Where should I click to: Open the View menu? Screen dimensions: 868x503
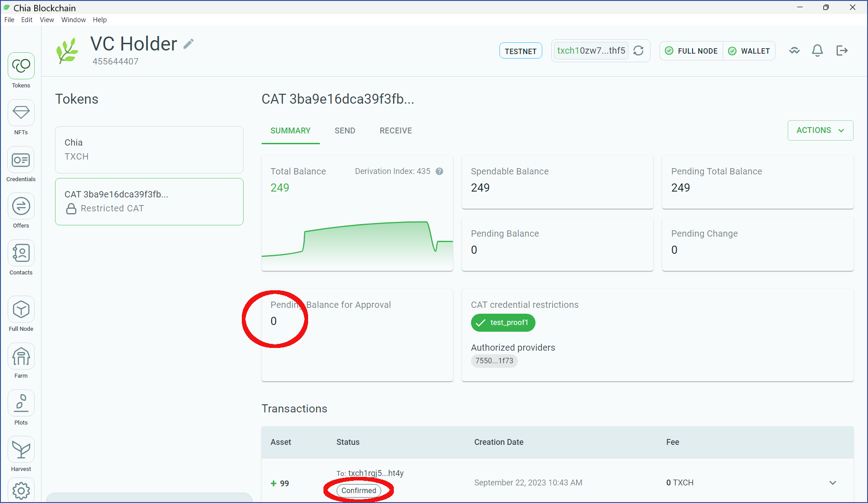[47, 20]
